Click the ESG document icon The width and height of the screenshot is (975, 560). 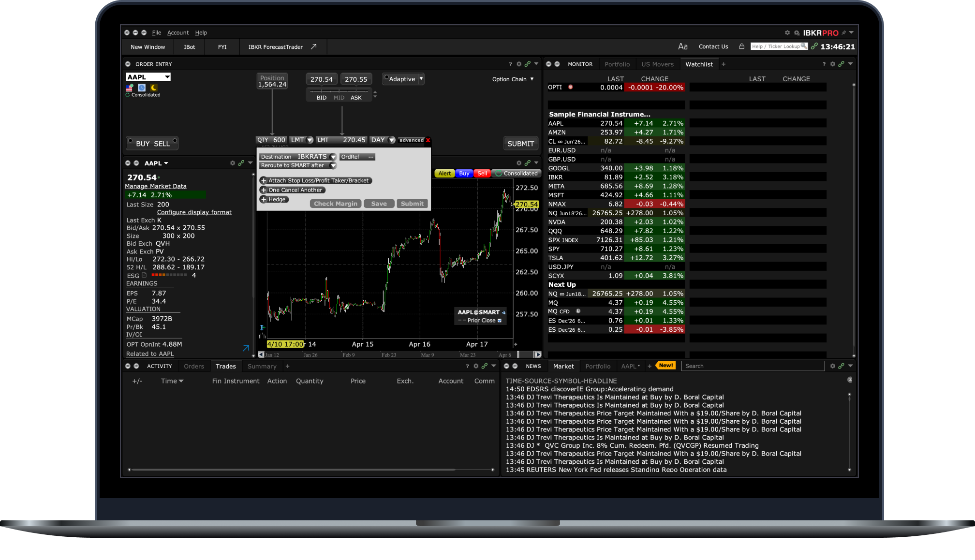point(144,275)
